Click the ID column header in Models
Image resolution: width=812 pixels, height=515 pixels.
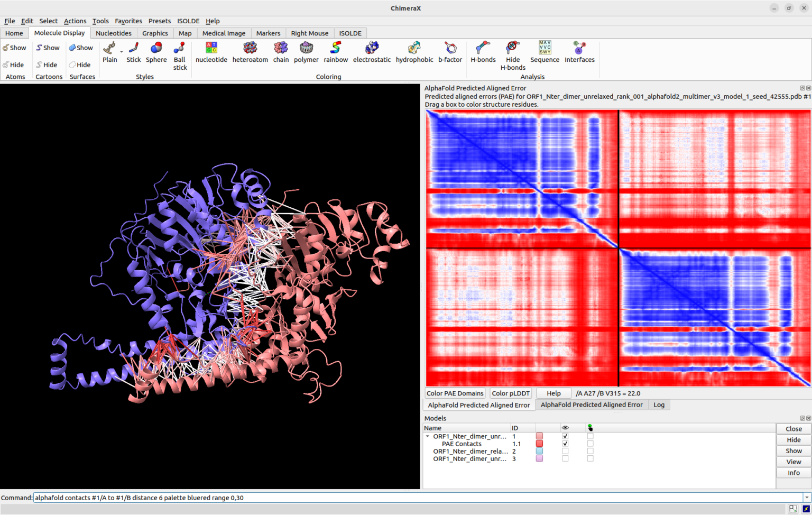click(x=522, y=428)
